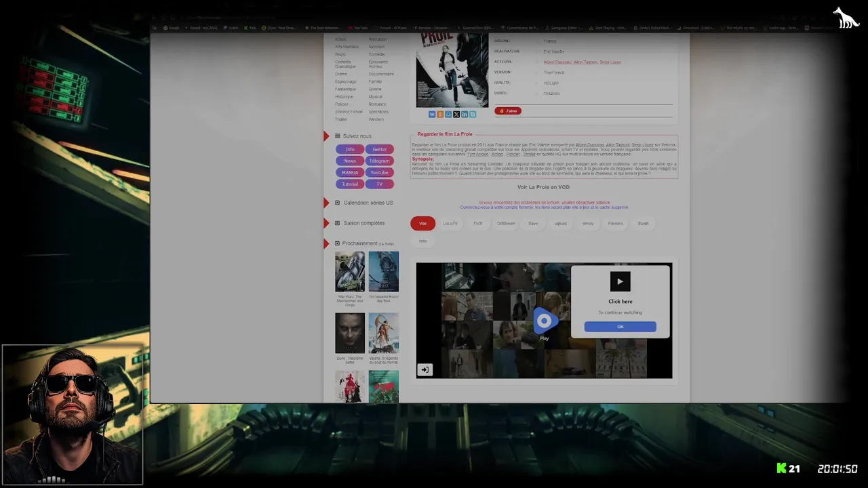
Task: Select the DdStream player tab
Action: pos(506,223)
